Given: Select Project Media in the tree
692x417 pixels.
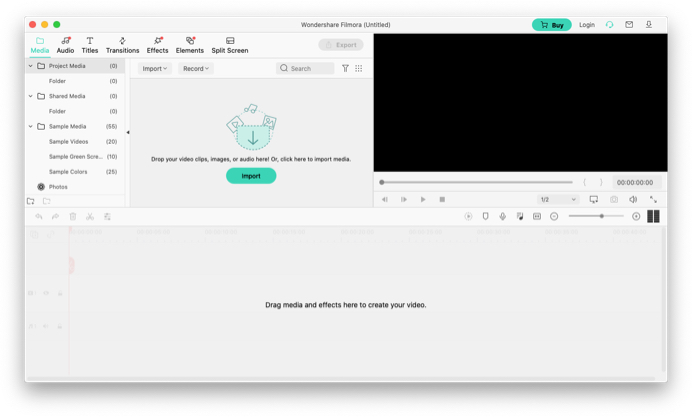Looking at the screenshot, I should pos(75,66).
